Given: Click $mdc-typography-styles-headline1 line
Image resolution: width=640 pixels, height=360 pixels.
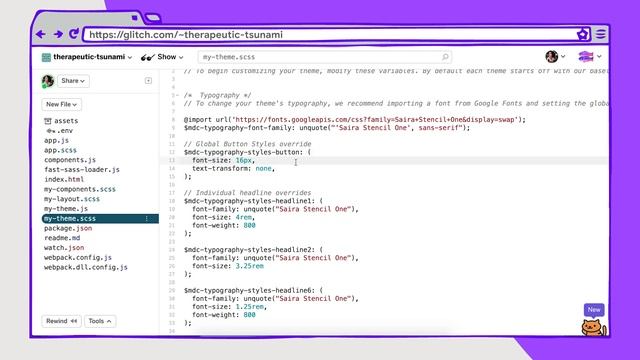Looking at the screenshot, I should [253, 201].
